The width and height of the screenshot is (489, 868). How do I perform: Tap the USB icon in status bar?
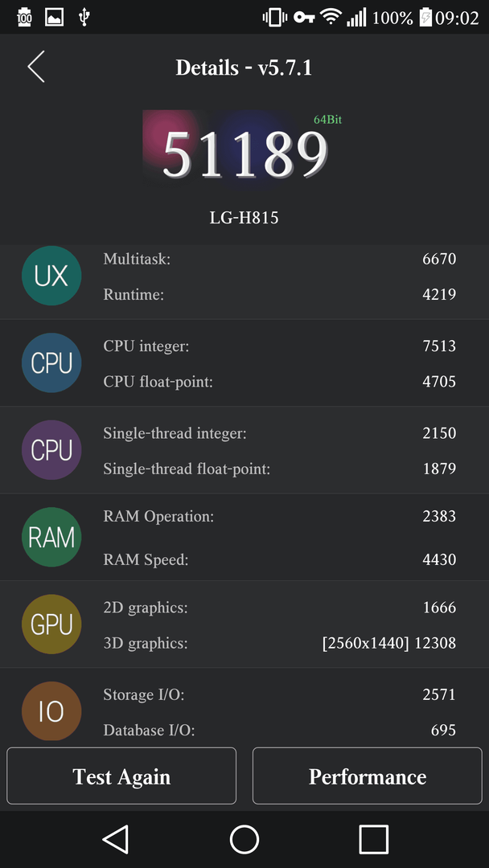[x=84, y=18]
